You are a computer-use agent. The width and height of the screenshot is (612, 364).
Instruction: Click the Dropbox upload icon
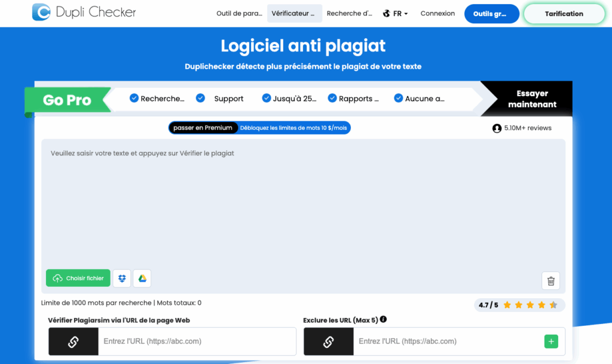tap(122, 278)
